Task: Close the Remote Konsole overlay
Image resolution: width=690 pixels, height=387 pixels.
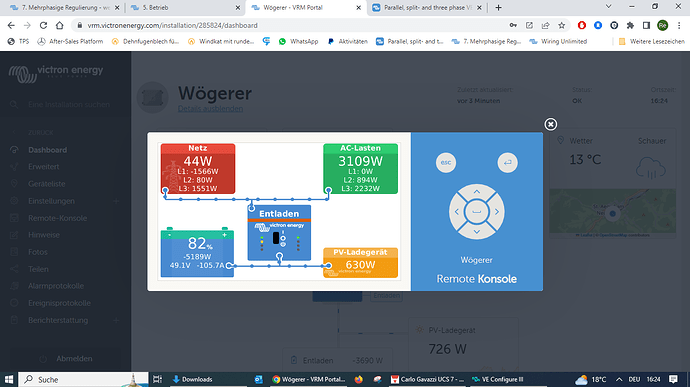Action: [x=551, y=124]
